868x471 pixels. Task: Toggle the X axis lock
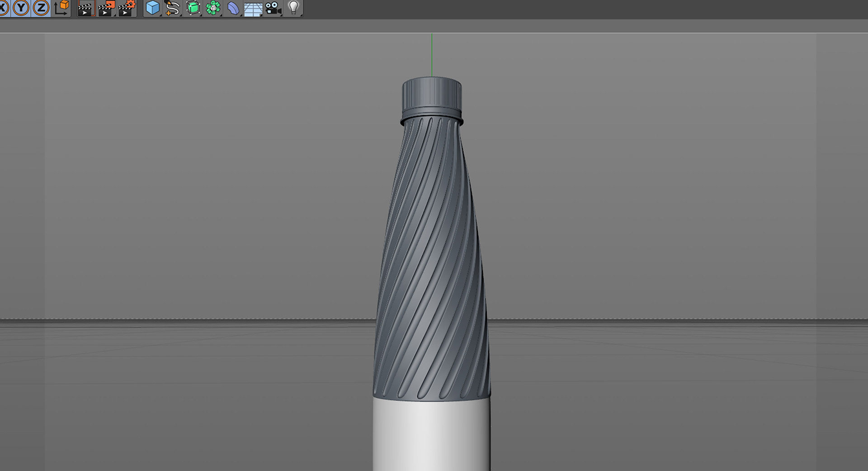pos(4,8)
